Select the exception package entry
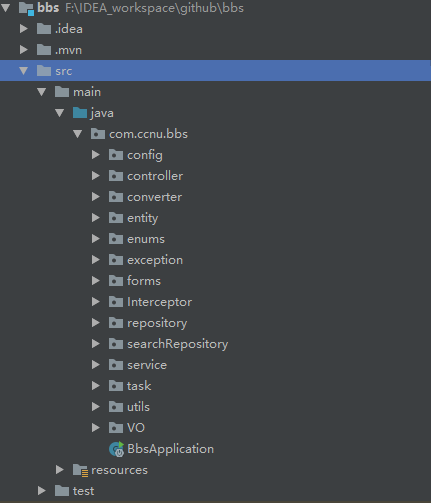The image size is (431, 503). (155, 260)
